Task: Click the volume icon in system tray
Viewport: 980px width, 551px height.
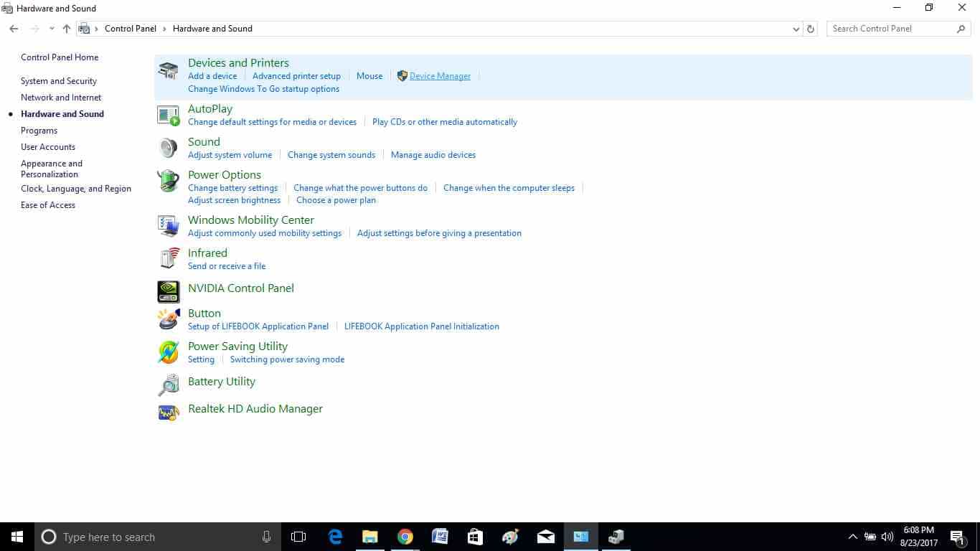Action: pos(887,537)
